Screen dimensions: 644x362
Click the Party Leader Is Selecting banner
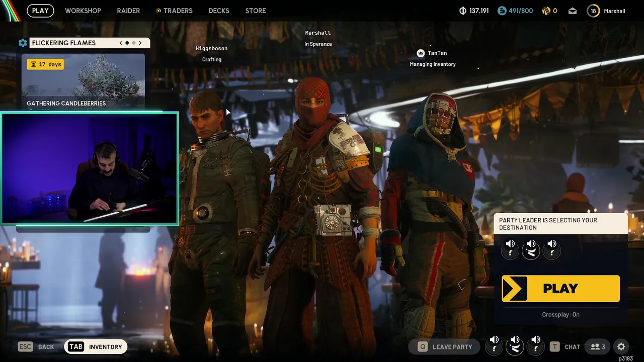coord(560,224)
